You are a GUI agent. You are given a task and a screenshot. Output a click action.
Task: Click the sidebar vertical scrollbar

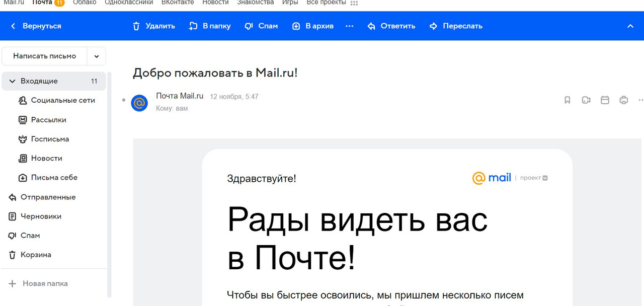pos(109,184)
